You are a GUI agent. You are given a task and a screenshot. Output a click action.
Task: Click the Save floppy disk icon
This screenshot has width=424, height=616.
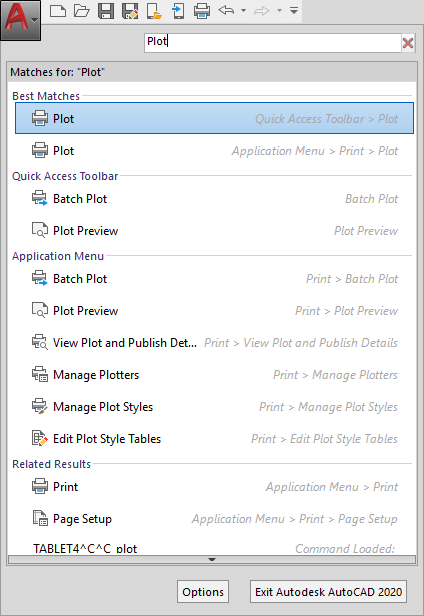pyautogui.click(x=106, y=11)
